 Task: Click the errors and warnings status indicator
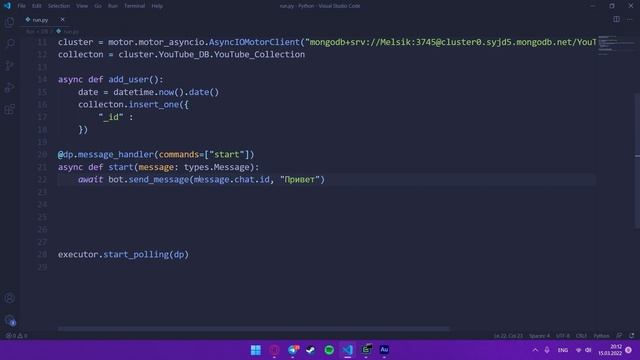click(x=16, y=336)
